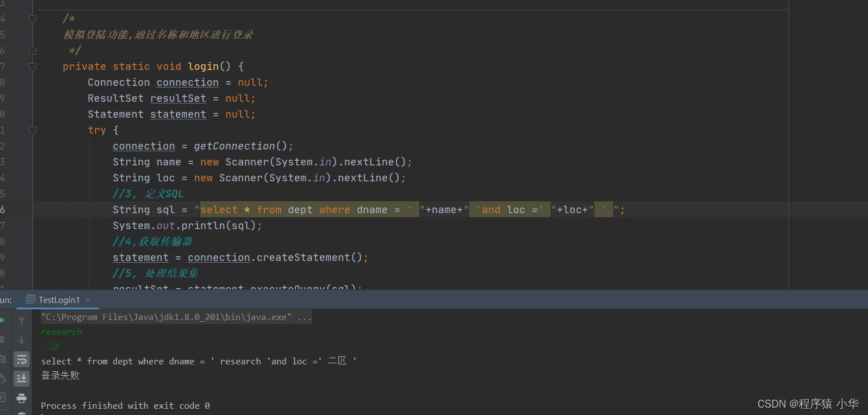Click the '//3, 定义SQL' comment
The image size is (868, 415).
148,194
